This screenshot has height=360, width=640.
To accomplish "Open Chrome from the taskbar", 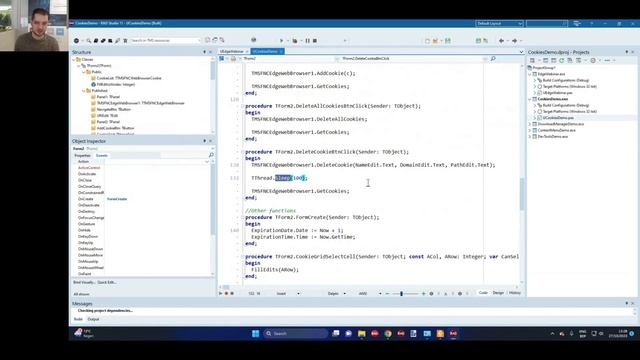I will coord(388,333).
